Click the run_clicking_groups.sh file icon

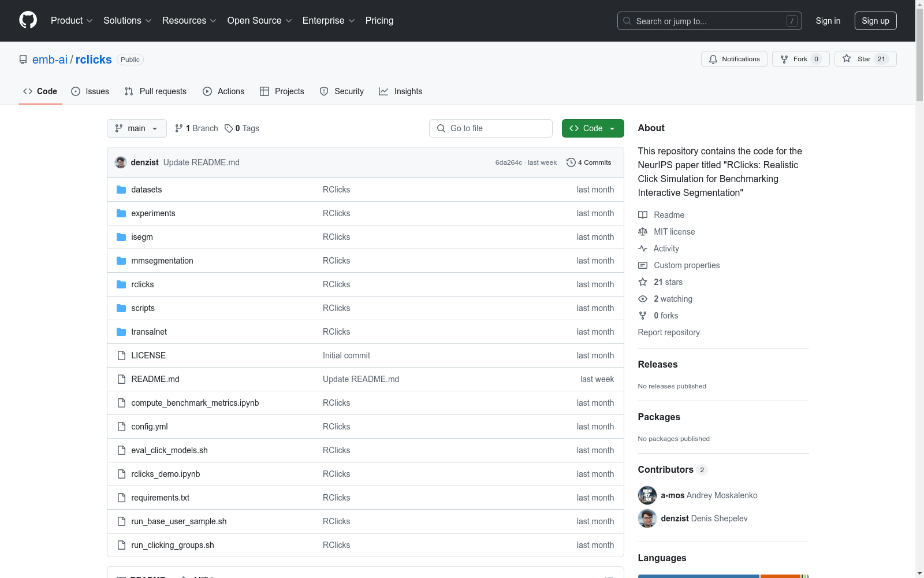pos(121,545)
